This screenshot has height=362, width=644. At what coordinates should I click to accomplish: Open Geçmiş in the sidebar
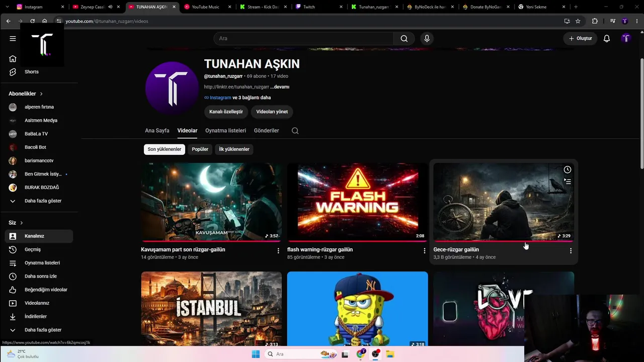point(38,249)
